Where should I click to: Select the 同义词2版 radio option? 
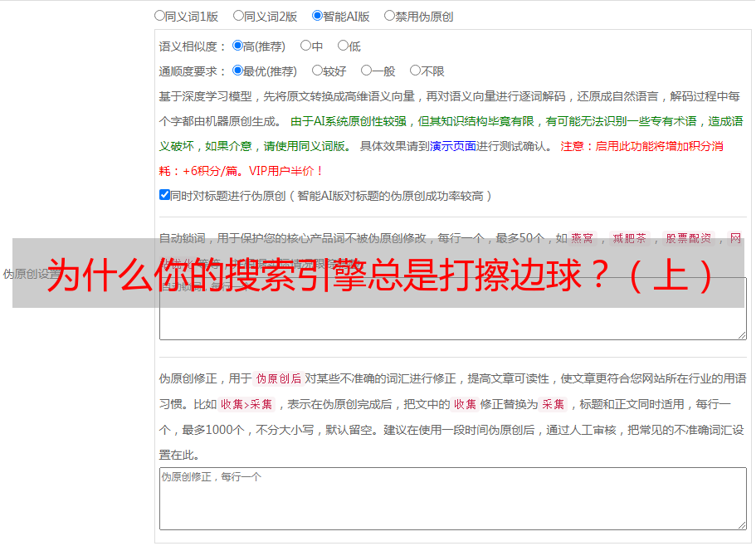click(238, 16)
